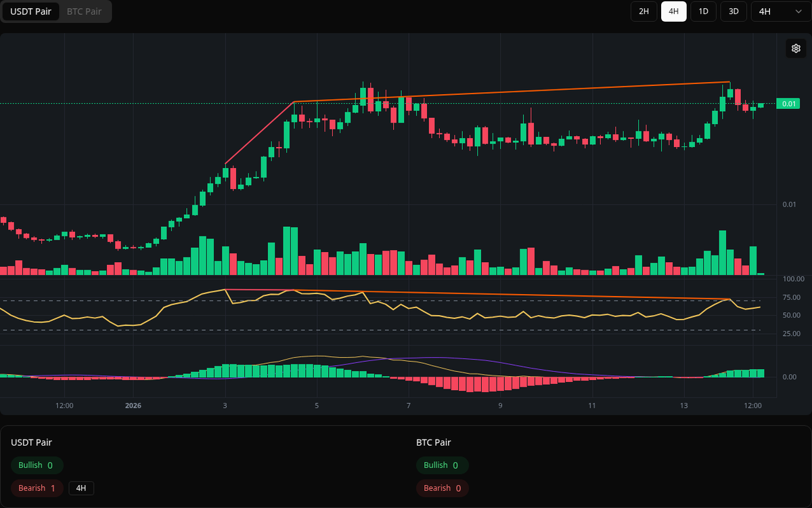The width and height of the screenshot is (812, 508).
Task: Click the Bearish 0 badge under BTC Pair
Action: click(442, 488)
